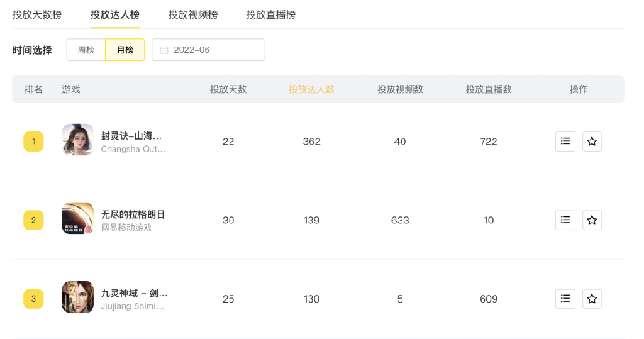Screen dimensions: 644x339
Task: Click 九灵神域 game thumbnail
Action: tap(77, 297)
